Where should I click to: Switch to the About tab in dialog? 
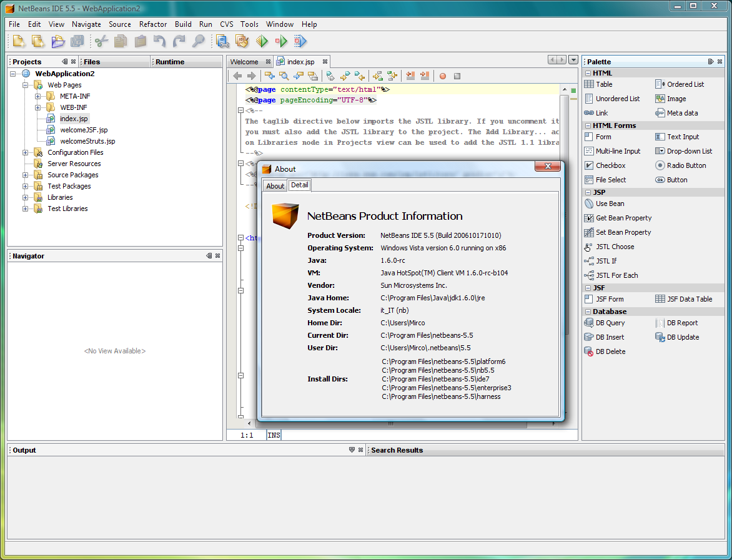click(275, 186)
